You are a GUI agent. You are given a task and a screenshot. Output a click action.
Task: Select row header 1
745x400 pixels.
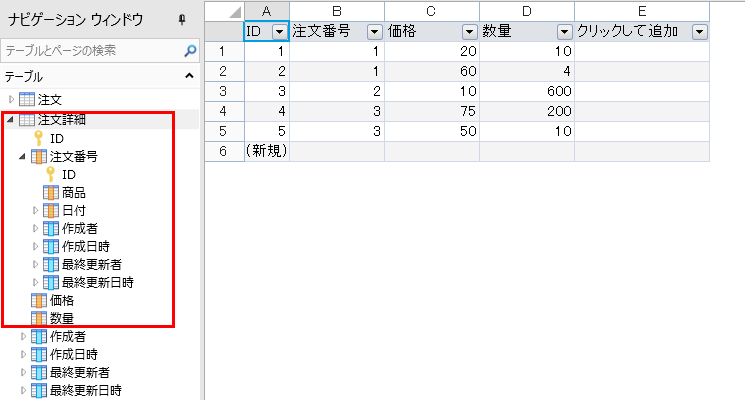tap(224, 51)
